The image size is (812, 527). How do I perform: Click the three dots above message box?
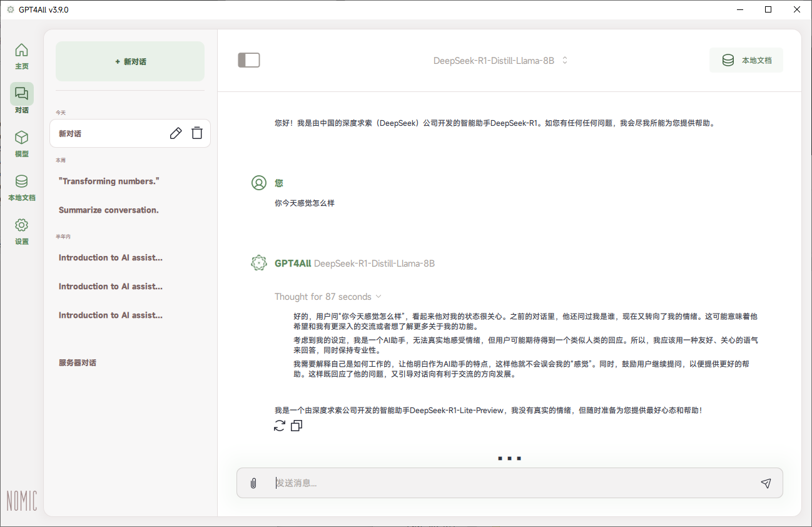[x=510, y=459]
